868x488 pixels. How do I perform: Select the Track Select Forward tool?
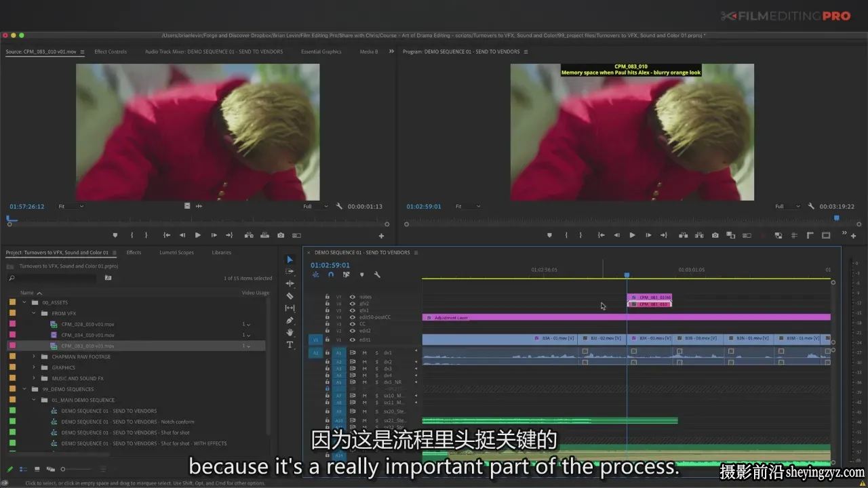tap(290, 272)
